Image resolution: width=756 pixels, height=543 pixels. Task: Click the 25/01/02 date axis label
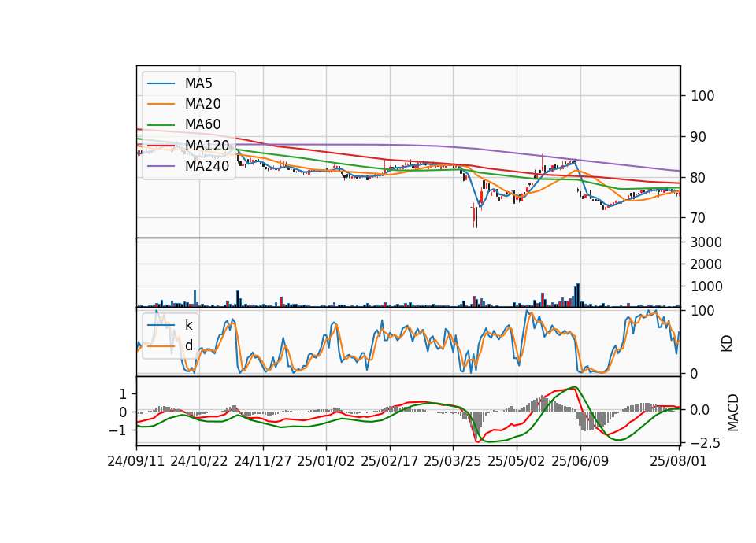(x=326, y=461)
